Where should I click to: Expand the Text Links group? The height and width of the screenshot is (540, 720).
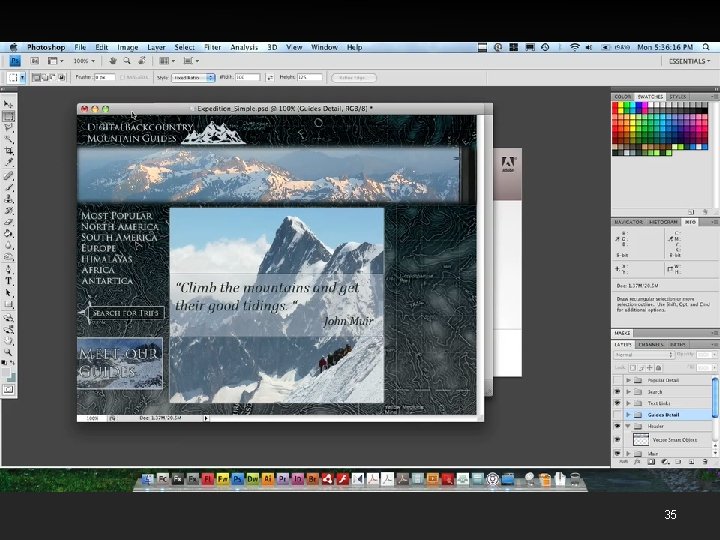(628, 403)
